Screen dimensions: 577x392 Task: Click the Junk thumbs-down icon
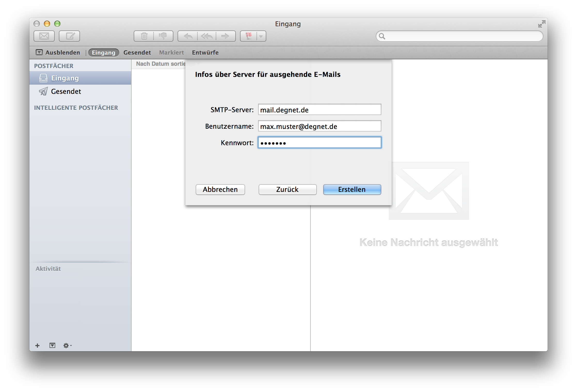point(163,36)
